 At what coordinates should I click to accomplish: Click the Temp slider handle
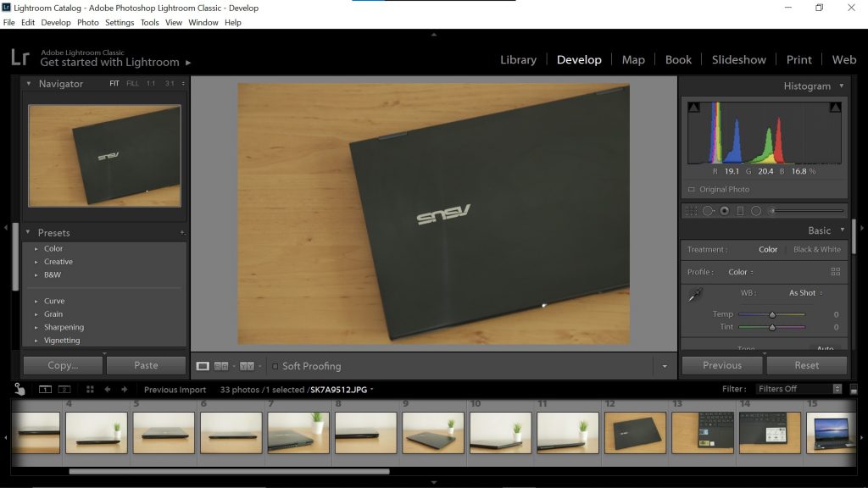click(772, 315)
